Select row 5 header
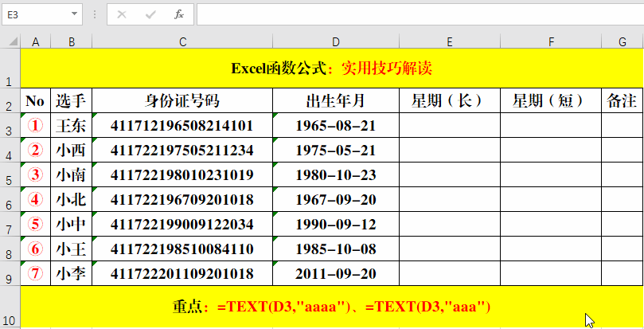Viewport: 644px width, 329px height. [10, 175]
